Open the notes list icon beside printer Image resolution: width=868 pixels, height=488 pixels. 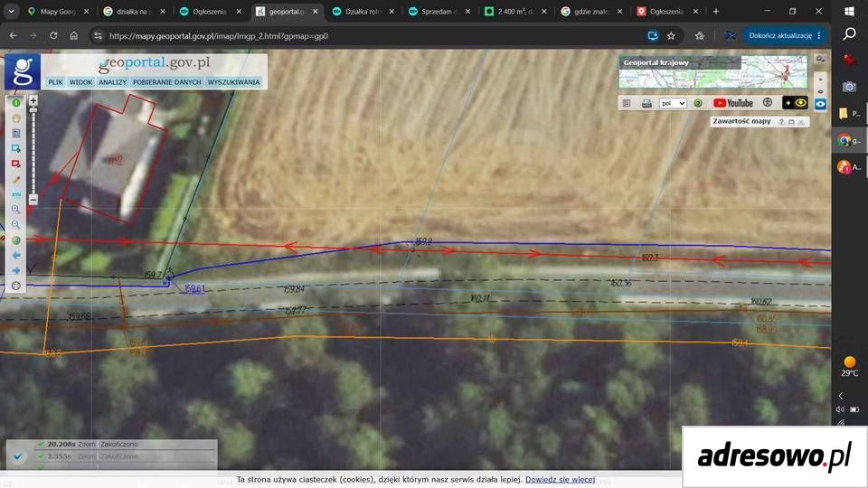[x=627, y=103]
